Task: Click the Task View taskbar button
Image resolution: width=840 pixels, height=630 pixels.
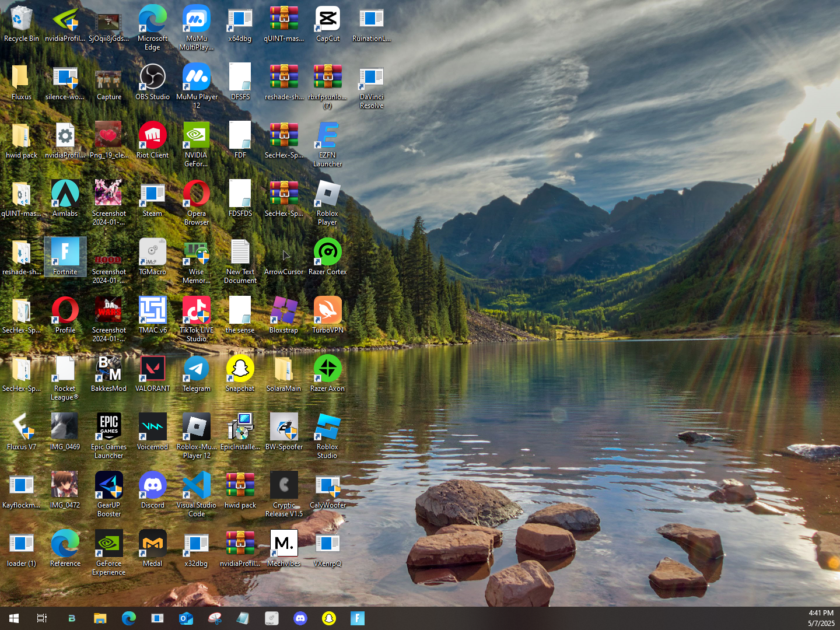Action: tap(42, 618)
